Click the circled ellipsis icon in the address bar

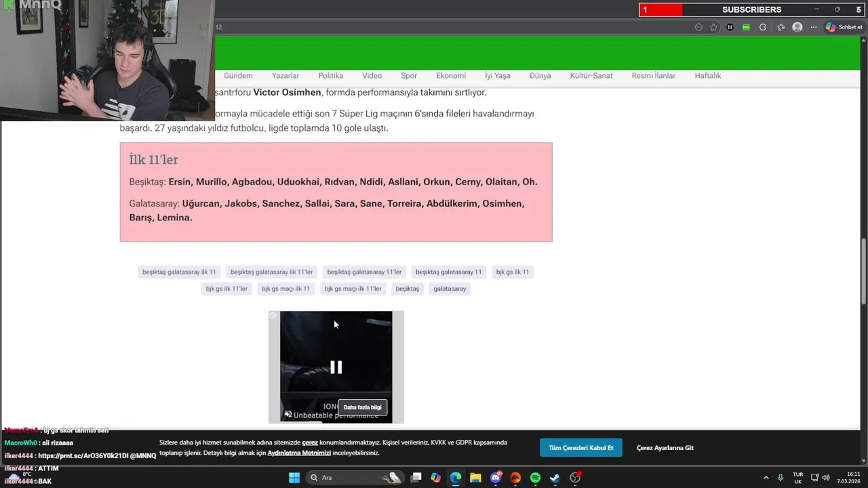point(698,27)
